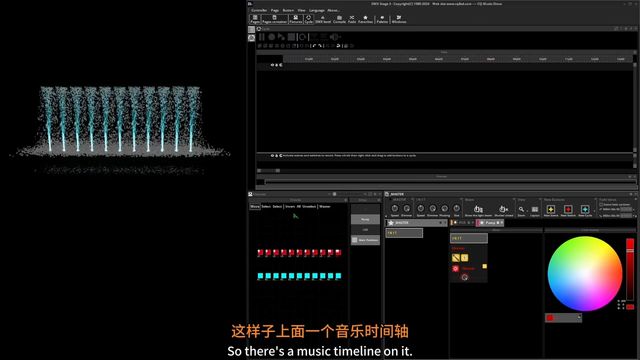
Task: Click the Zoom magnifier icon
Action: click(521, 209)
